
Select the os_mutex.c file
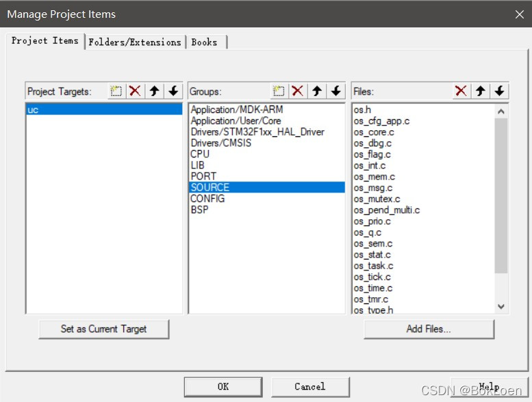[x=423, y=199]
